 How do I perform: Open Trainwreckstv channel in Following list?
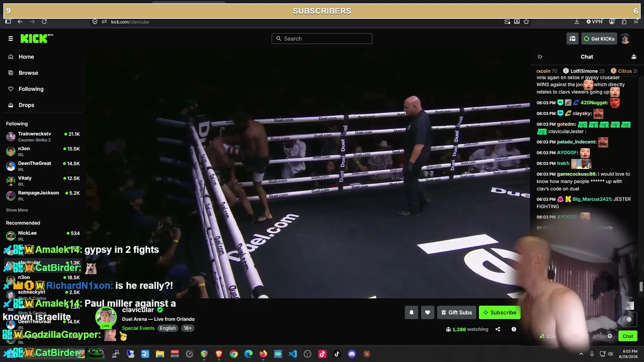pos(43,136)
